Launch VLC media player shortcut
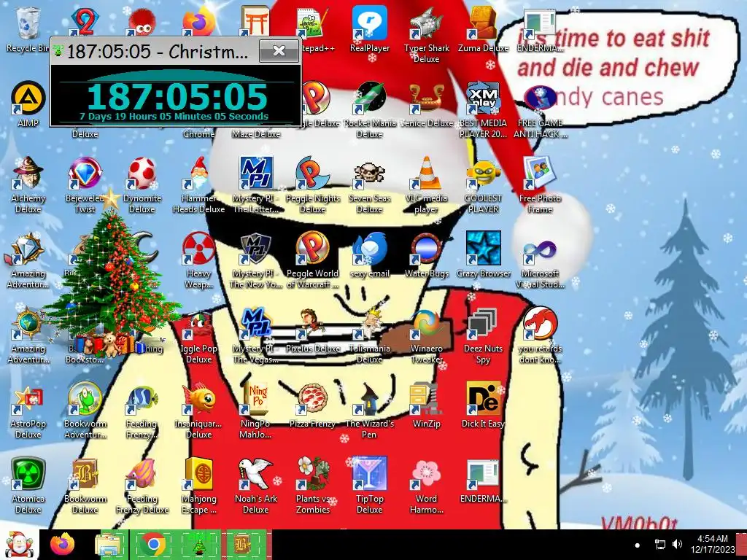The image size is (747, 560). [426, 184]
